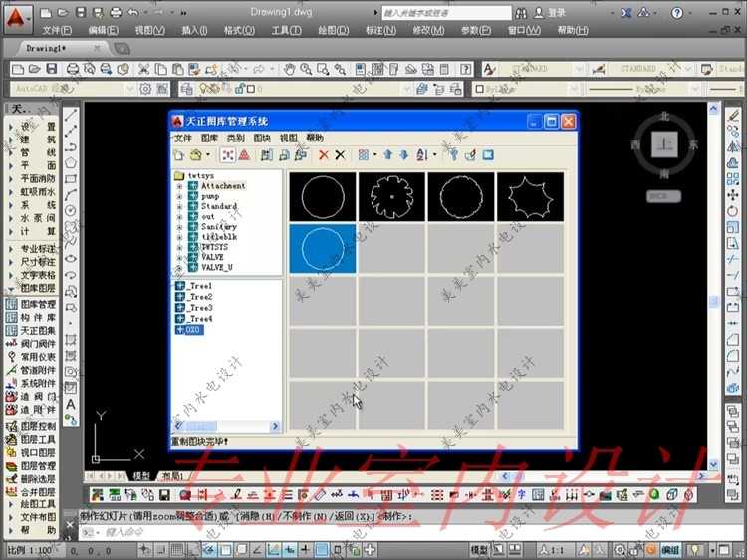The image size is (747, 560).
Task: Open the 类别 menu in library window
Action: 235,138
